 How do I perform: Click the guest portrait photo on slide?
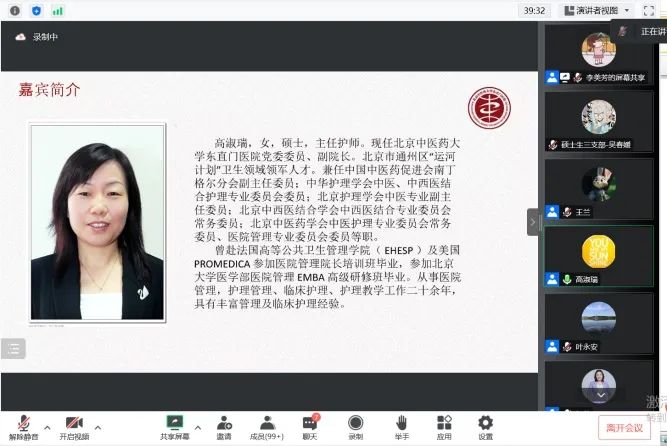97,222
